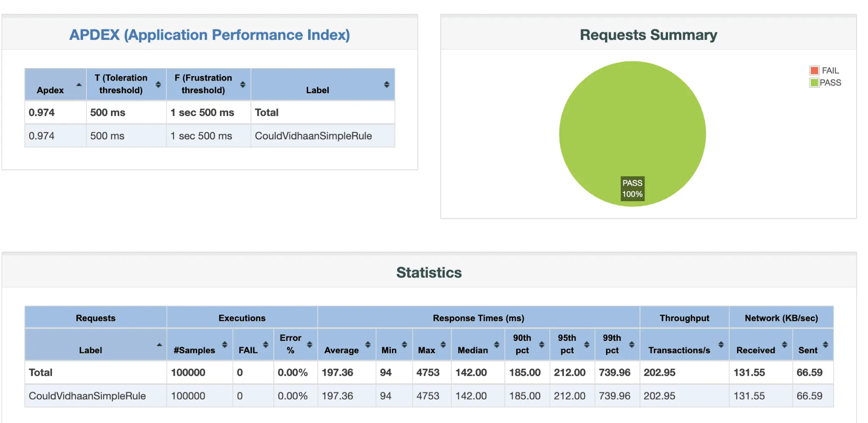Click sort arrows on T (Toleration threshold) column
This screenshot has width=868, height=423.
[x=158, y=84]
